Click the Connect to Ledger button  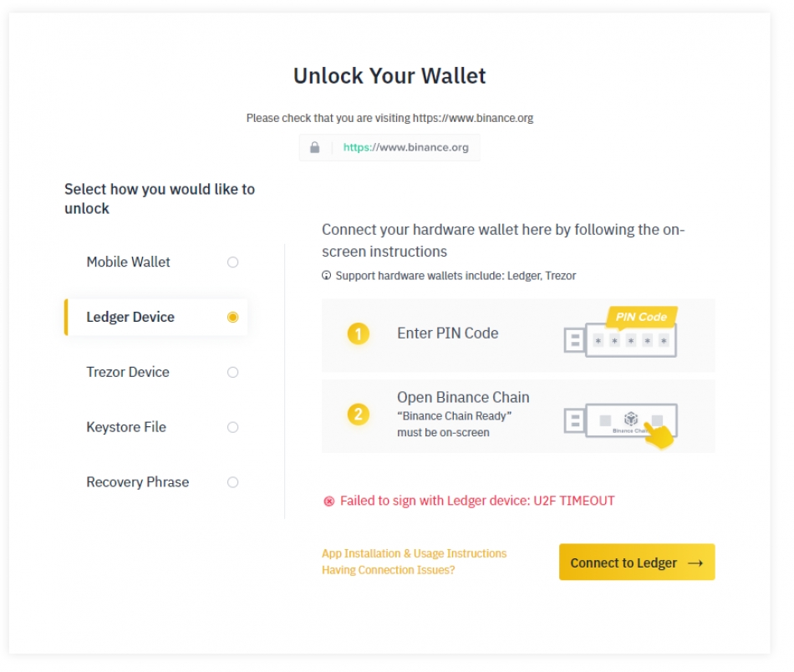point(637,563)
